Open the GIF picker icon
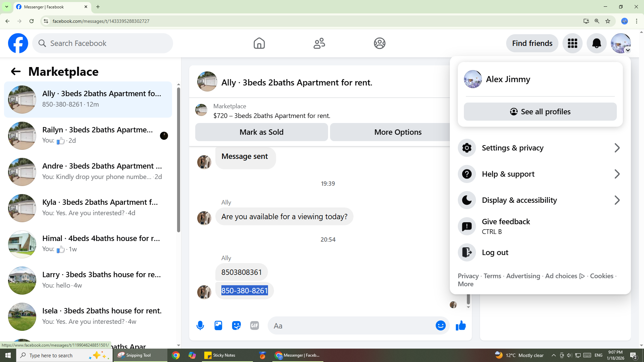 pyautogui.click(x=255, y=325)
